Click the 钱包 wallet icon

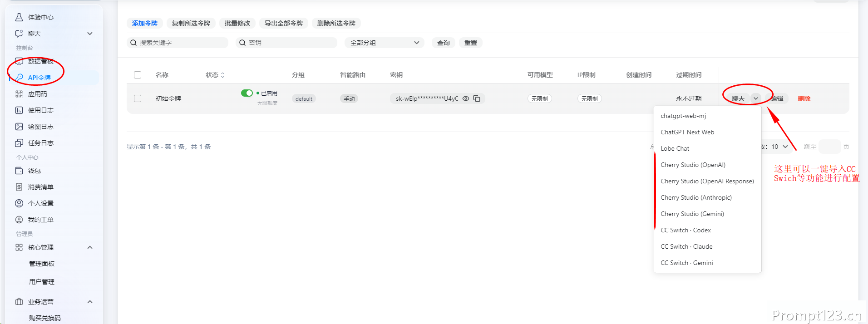pyautogui.click(x=19, y=171)
